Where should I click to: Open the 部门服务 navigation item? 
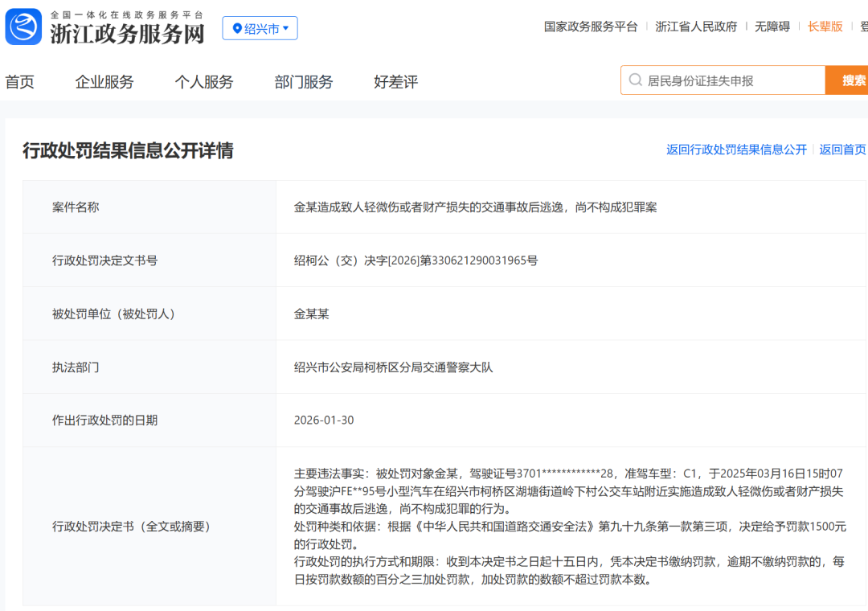(x=304, y=82)
